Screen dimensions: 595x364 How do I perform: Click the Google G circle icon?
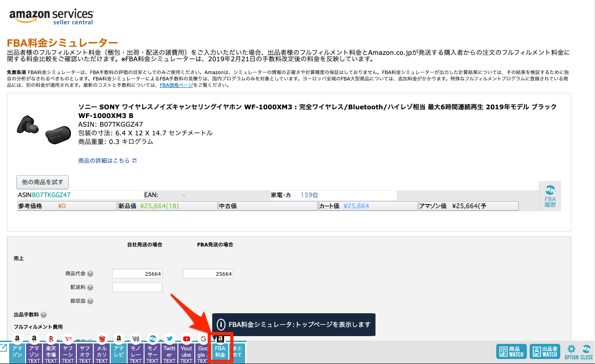203,339
